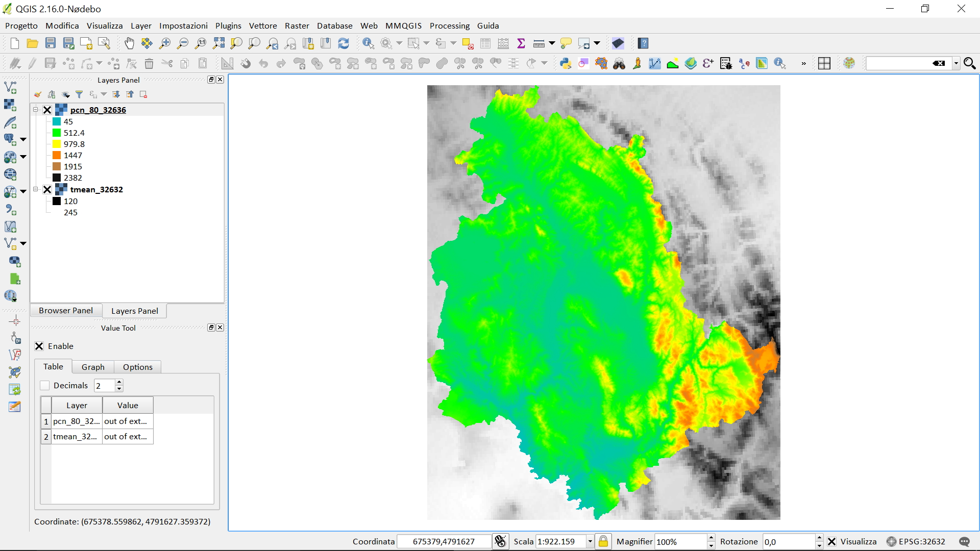Toggle the Visualizza render checkbox
The image size is (980, 551).
pyautogui.click(x=831, y=541)
